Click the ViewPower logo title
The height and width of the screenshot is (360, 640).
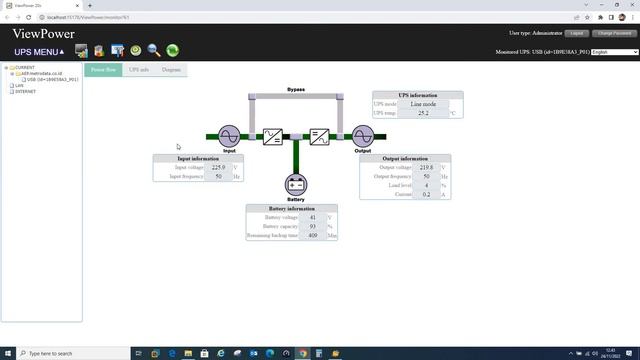pos(43,34)
